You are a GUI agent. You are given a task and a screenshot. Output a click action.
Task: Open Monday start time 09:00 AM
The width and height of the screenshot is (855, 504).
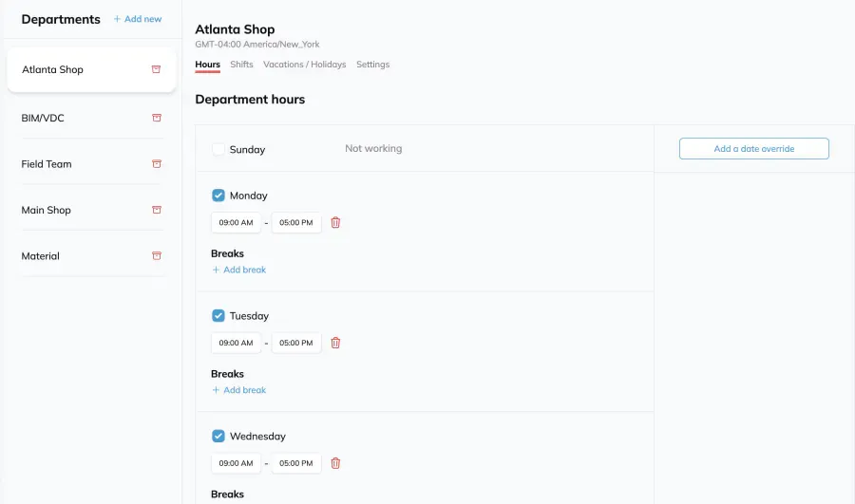[x=237, y=222]
